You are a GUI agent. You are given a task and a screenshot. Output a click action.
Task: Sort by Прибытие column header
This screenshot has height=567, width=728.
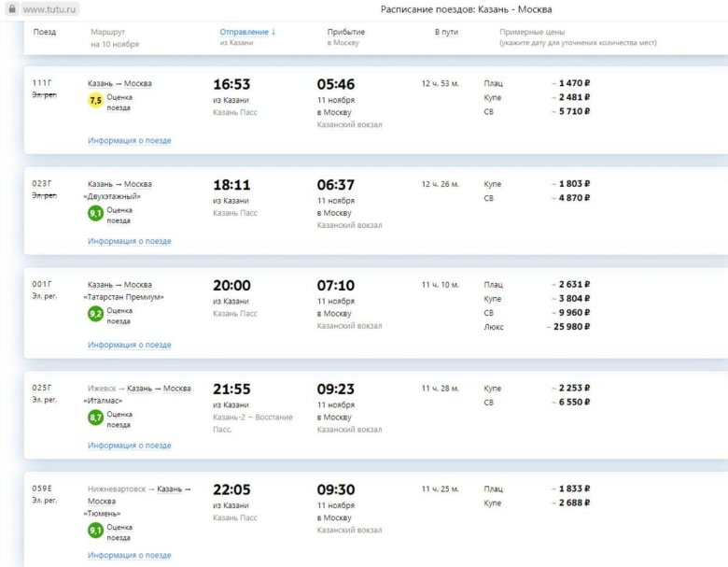[346, 32]
